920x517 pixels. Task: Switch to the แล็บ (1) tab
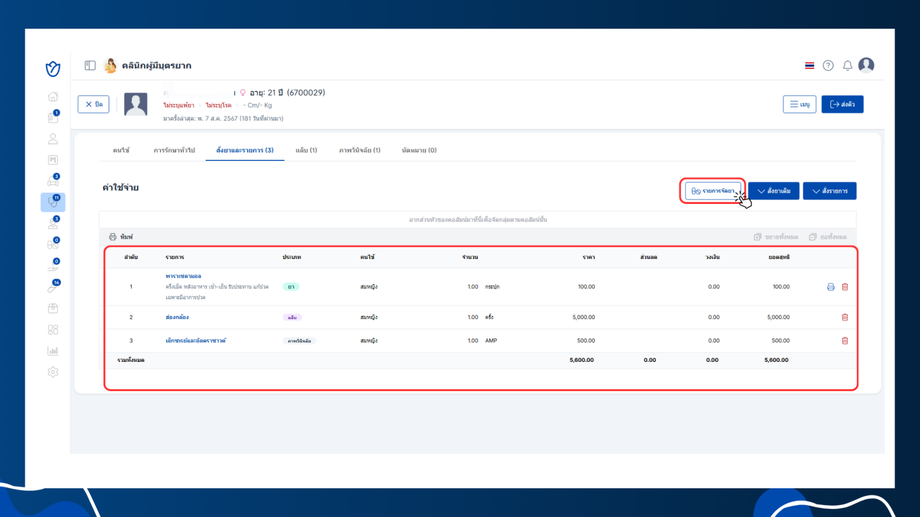pos(306,150)
